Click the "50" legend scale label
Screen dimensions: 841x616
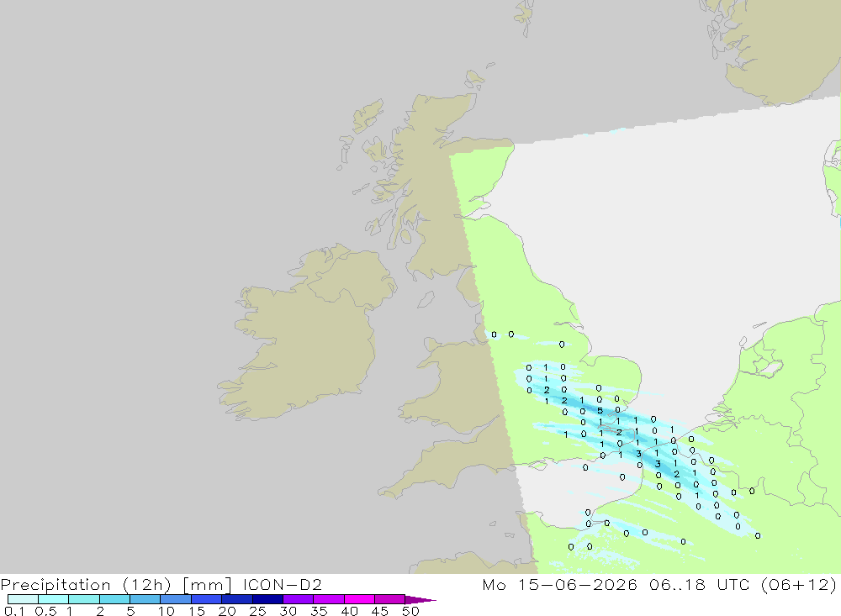pyautogui.click(x=410, y=611)
